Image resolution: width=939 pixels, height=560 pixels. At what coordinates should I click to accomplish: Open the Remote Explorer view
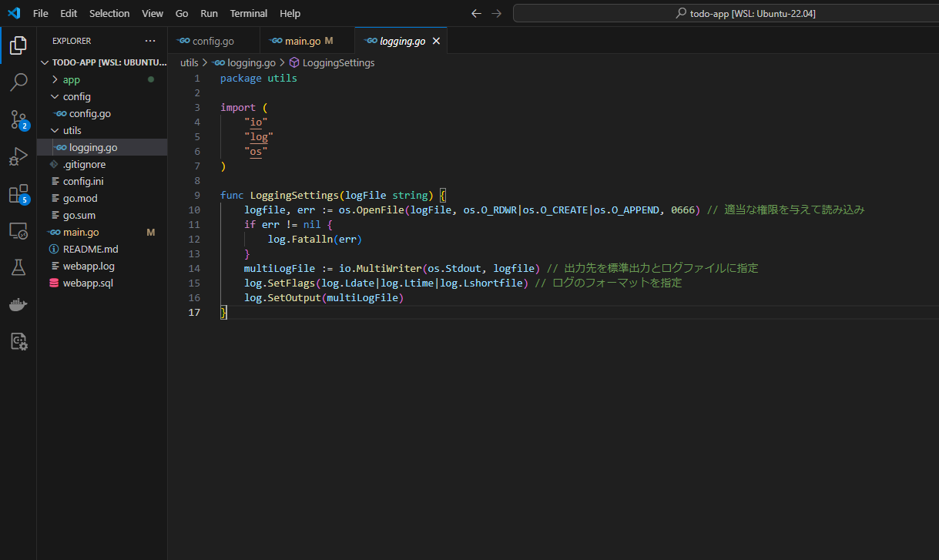pos(18,230)
